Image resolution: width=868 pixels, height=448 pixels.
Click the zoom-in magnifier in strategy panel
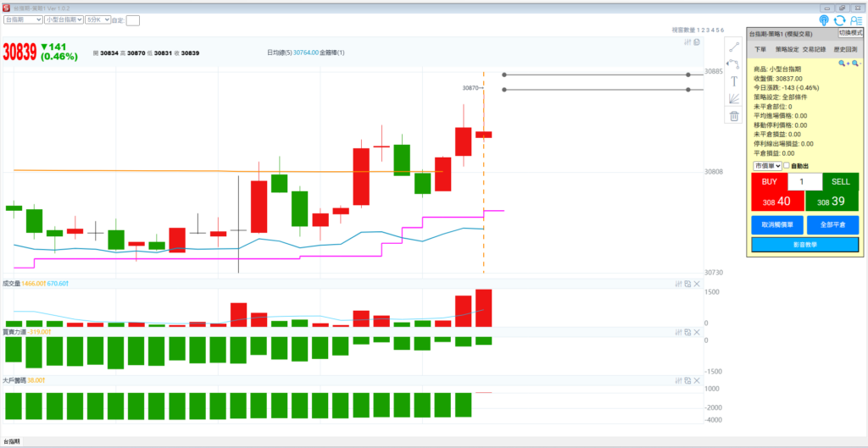point(843,64)
